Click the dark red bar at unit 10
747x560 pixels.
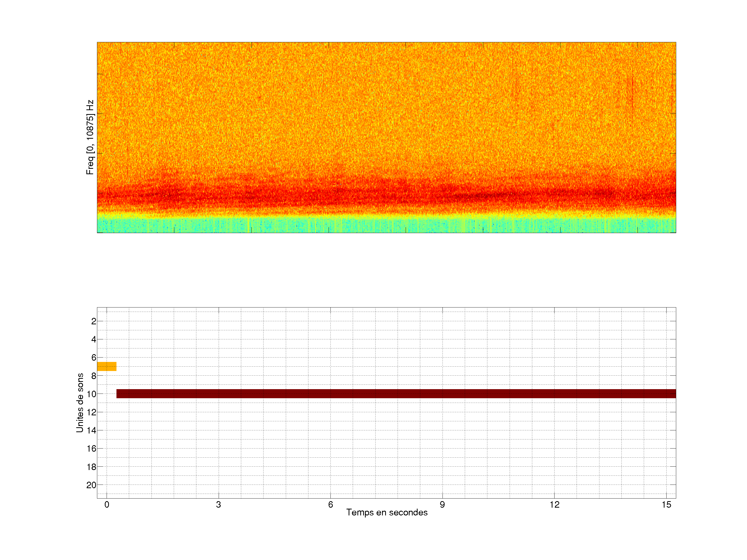point(396,394)
